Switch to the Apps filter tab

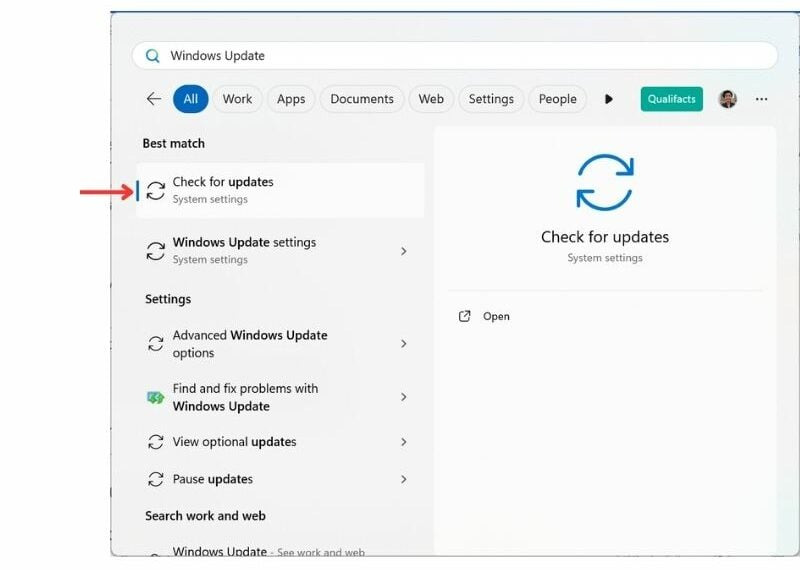point(291,99)
